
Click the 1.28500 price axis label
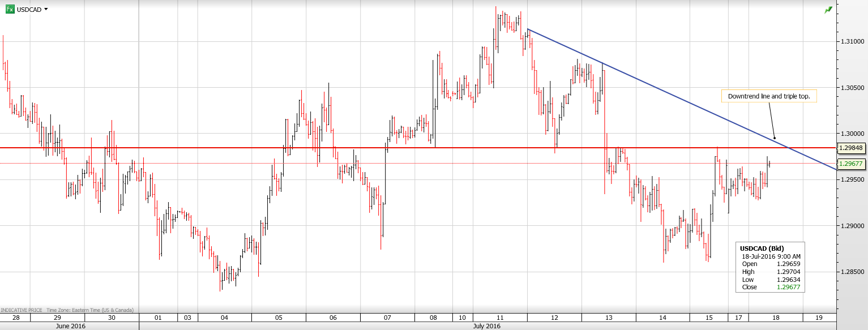click(x=852, y=272)
